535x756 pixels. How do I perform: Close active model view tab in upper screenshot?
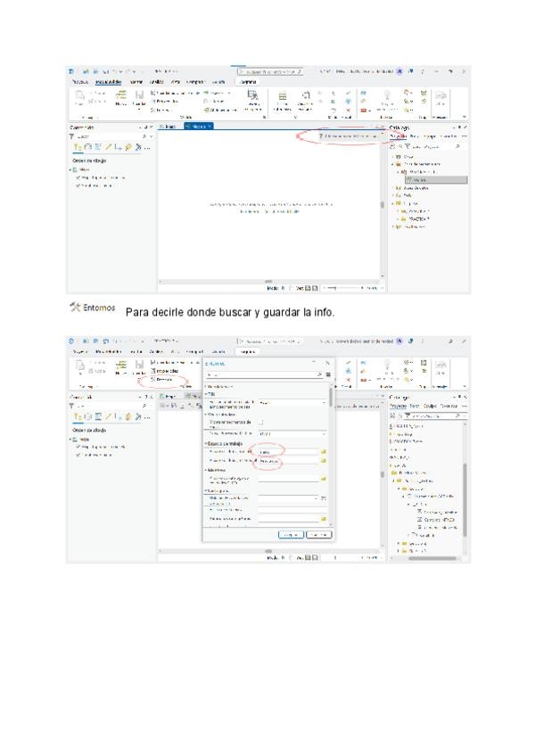(x=210, y=127)
